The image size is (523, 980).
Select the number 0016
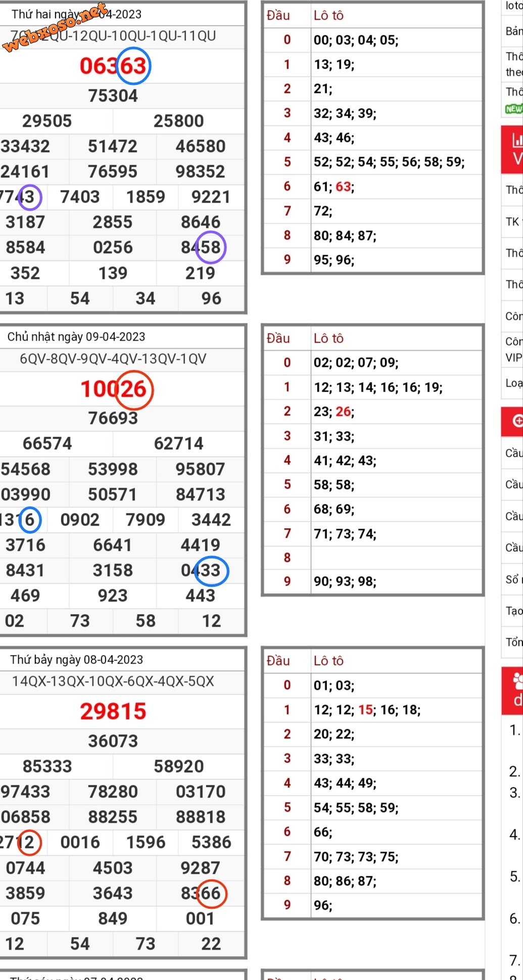(x=80, y=842)
